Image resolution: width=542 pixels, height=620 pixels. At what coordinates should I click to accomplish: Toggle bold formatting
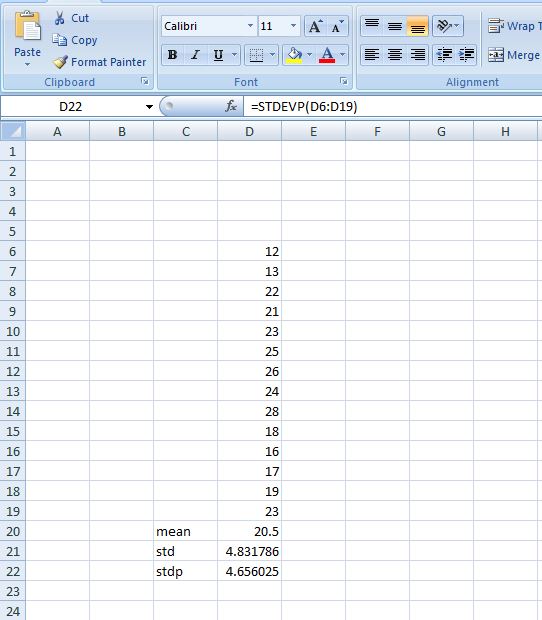172,55
